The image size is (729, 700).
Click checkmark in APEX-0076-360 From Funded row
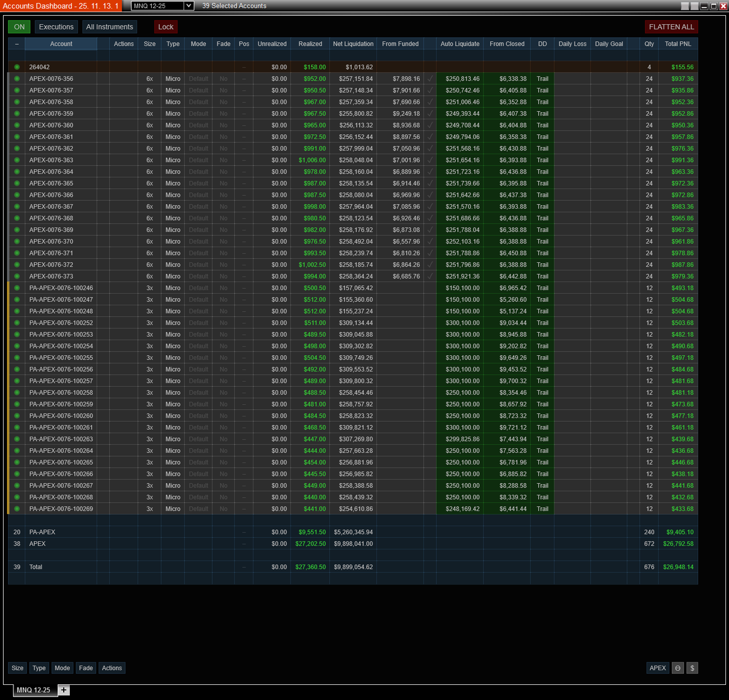click(430, 125)
